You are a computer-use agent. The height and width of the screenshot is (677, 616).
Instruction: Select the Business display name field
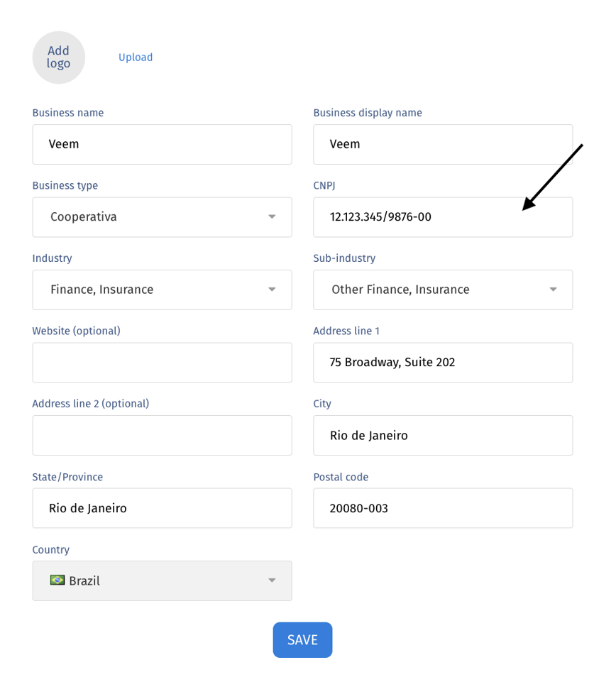coord(443,144)
